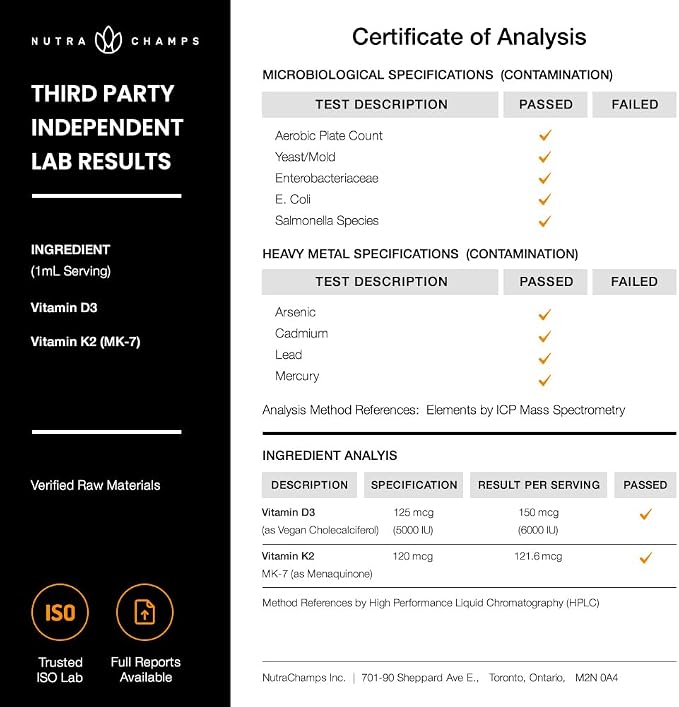Click the orange ISO circle badge
This screenshot has width=679, height=707.
pos(60,612)
